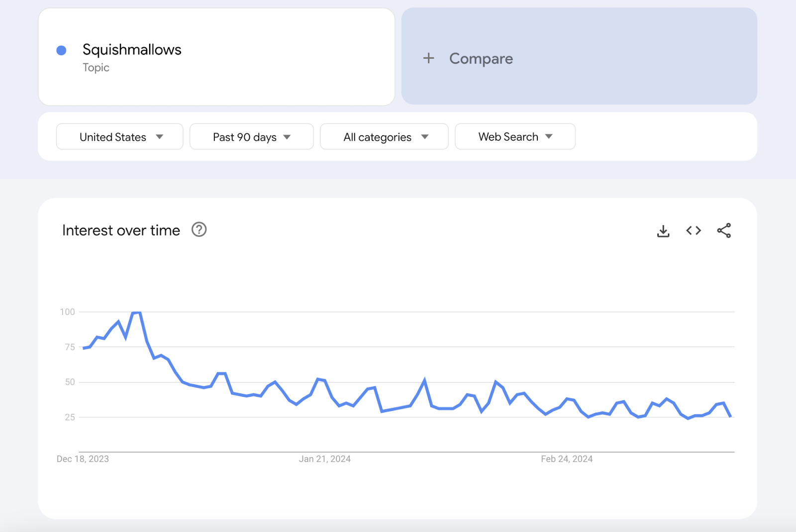Image resolution: width=796 pixels, height=532 pixels.
Task: Open the Past 90 days time range dropdown
Action: 251,136
